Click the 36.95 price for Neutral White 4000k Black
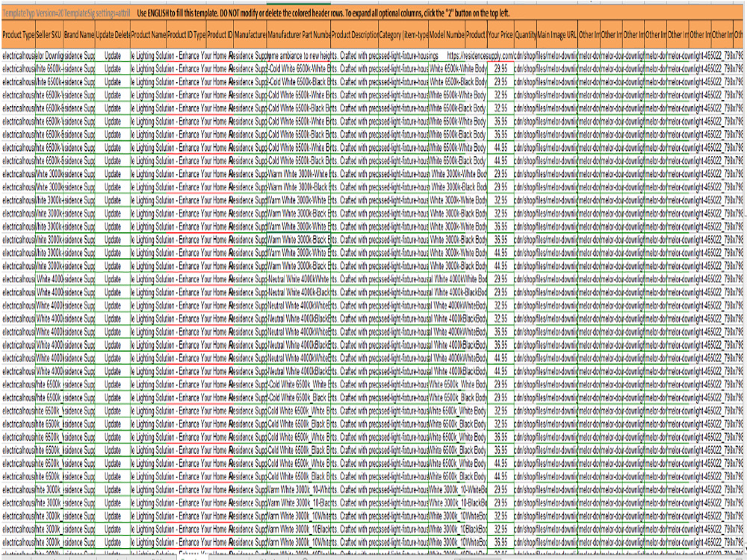Viewport: 747px width, 560px height. click(500, 345)
